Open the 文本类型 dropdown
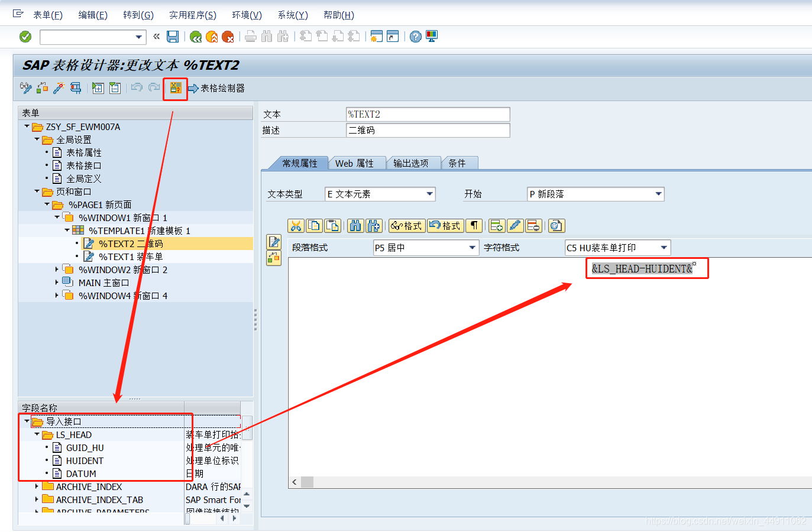This screenshot has width=812, height=532. click(430, 194)
